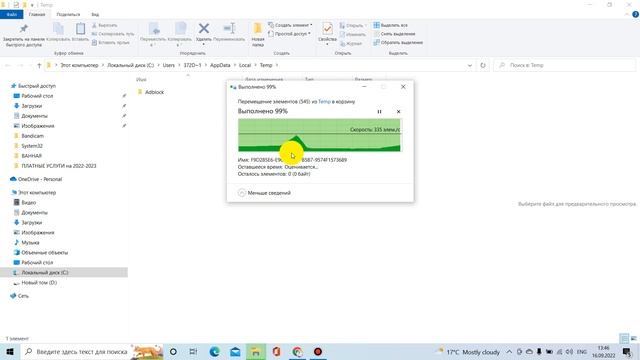Viewport: 640px width, 360px height.
Task: Open the Файл tab
Action: (11, 14)
